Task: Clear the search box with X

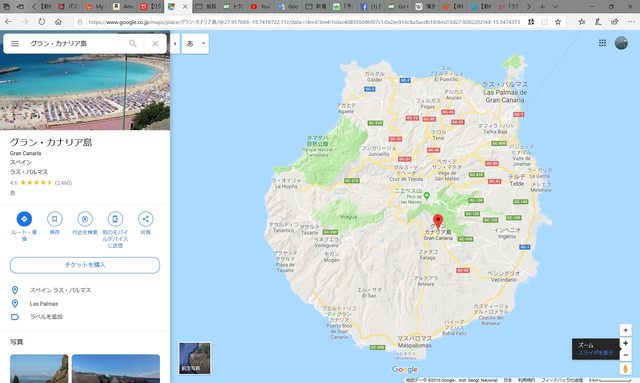Action: (155, 43)
